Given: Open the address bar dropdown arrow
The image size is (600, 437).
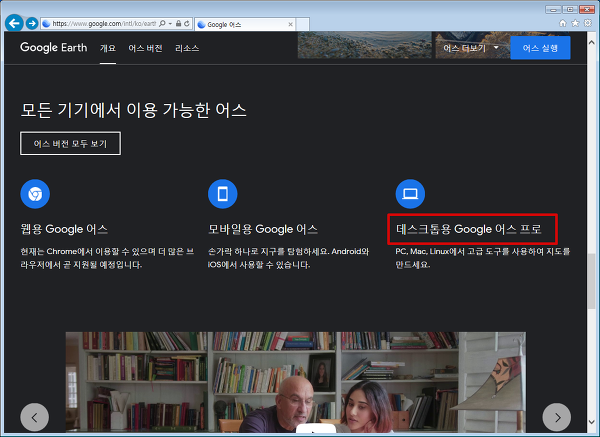Looking at the screenshot, I should (x=170, y=24).
